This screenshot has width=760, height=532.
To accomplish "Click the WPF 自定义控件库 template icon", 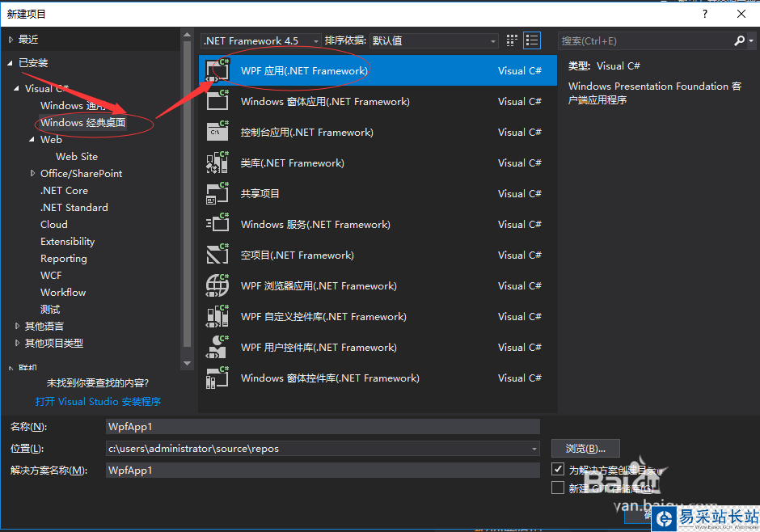I will point(217,316).
